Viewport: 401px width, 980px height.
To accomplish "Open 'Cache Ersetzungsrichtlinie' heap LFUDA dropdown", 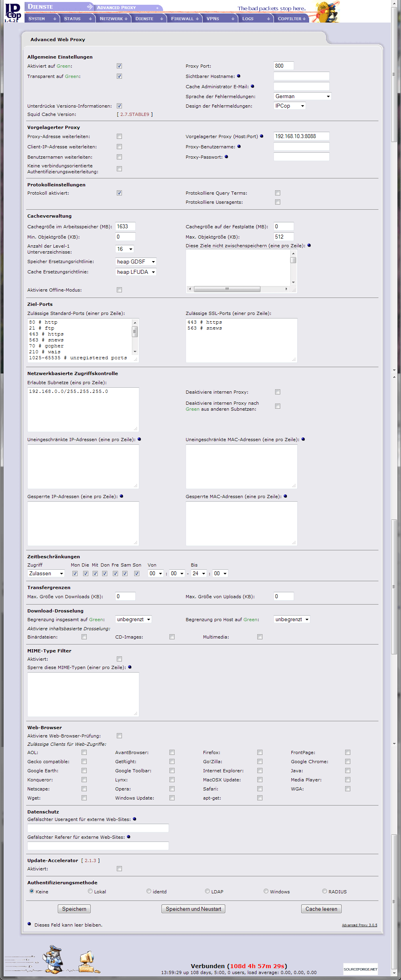I will (136, 272).
